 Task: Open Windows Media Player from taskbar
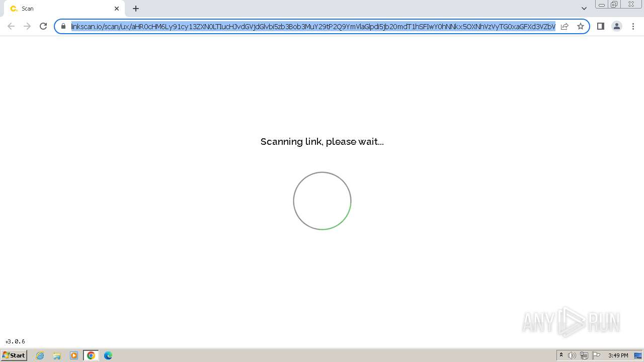pyautogui.click(x=74, y=355)
